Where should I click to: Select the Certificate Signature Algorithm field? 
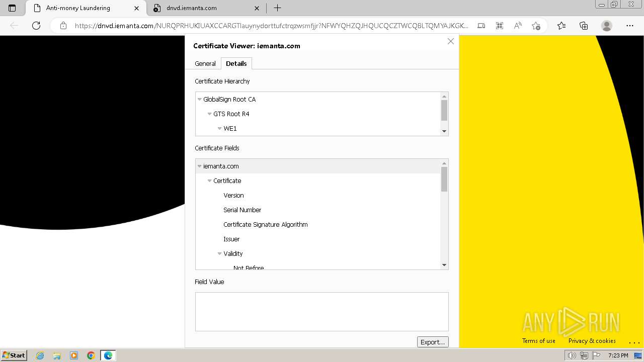coord(266,225)
